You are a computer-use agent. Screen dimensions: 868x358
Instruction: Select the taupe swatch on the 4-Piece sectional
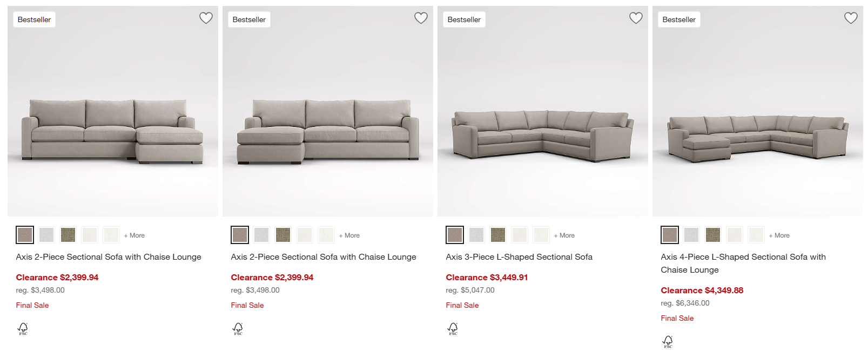669,234
